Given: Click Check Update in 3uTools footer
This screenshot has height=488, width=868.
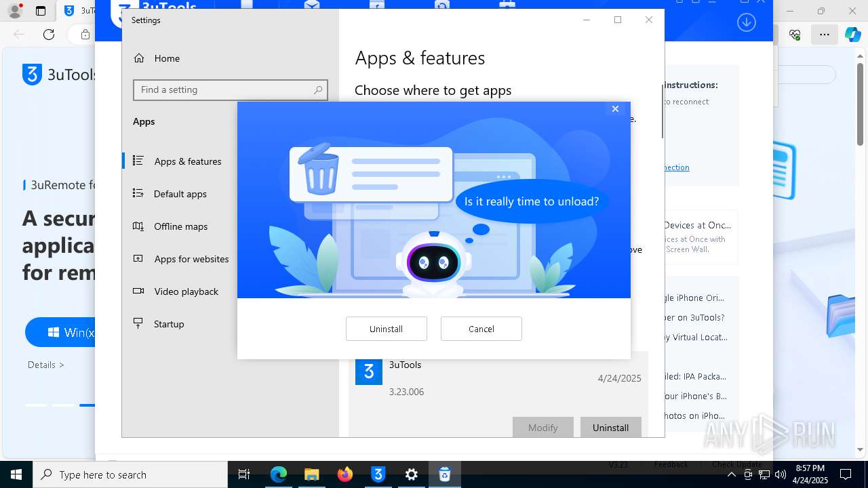Looking at the screenshot, I should coord(737,464).
